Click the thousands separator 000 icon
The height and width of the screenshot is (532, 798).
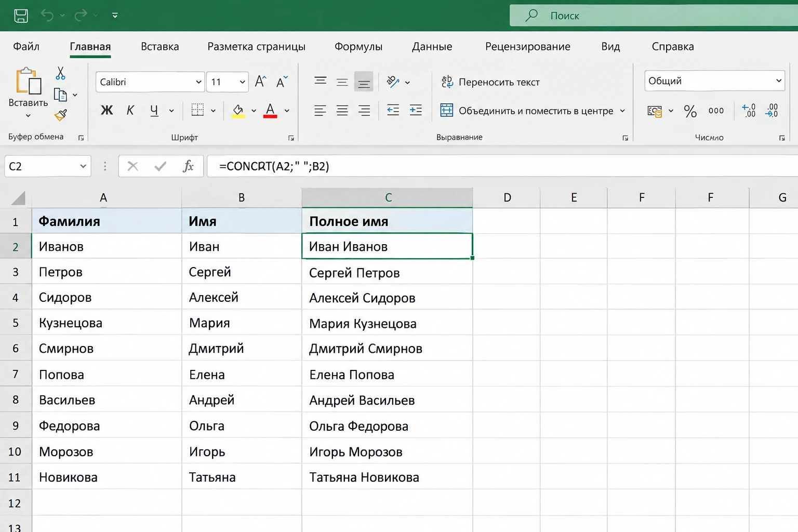716,111
